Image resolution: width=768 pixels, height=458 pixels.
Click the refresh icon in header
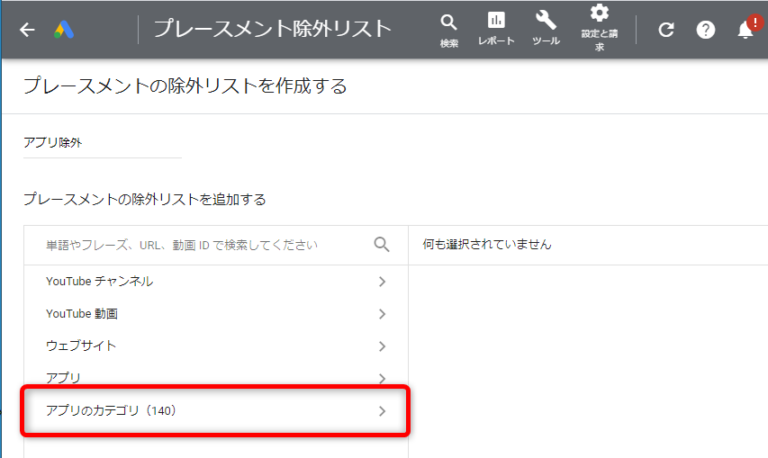(666, 30)
